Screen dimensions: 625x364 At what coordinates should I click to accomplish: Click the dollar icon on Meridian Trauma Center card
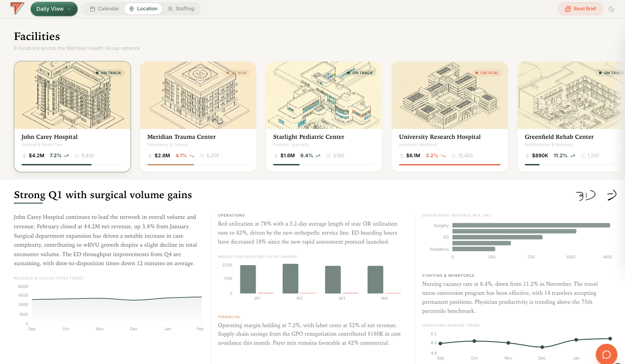point(150,156)
